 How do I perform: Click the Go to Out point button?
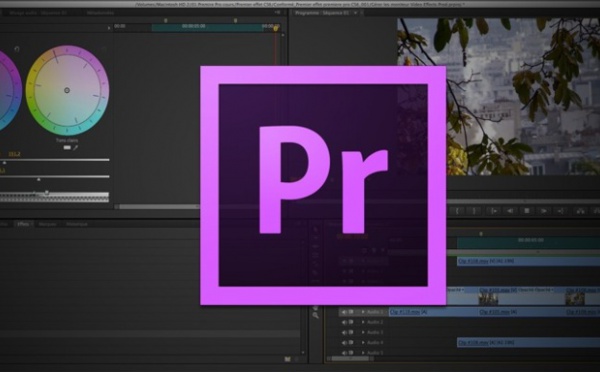tap(561, 211)
